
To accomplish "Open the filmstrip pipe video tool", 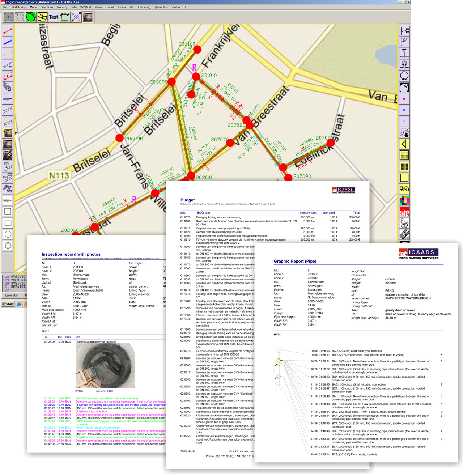I will click(x=8, y=155).
